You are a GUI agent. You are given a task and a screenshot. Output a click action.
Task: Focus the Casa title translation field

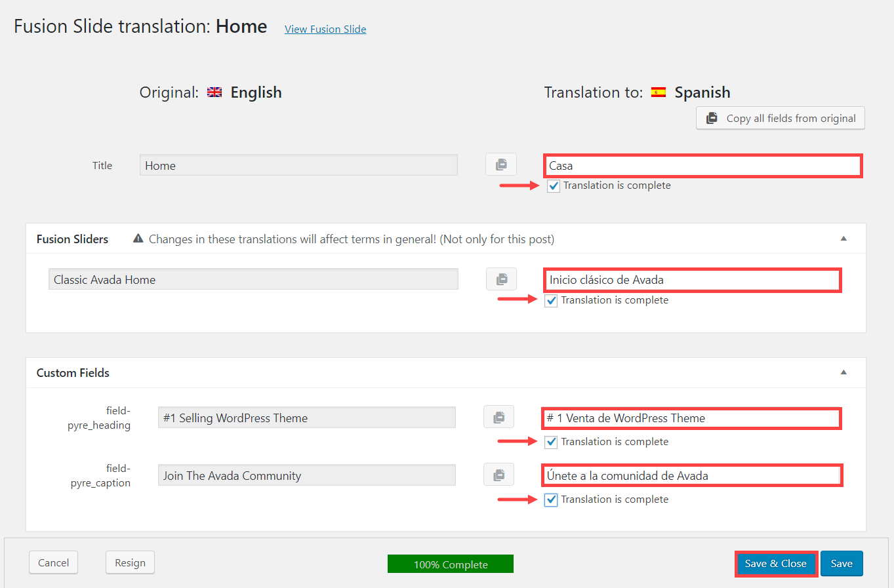(x=702, y=166)
